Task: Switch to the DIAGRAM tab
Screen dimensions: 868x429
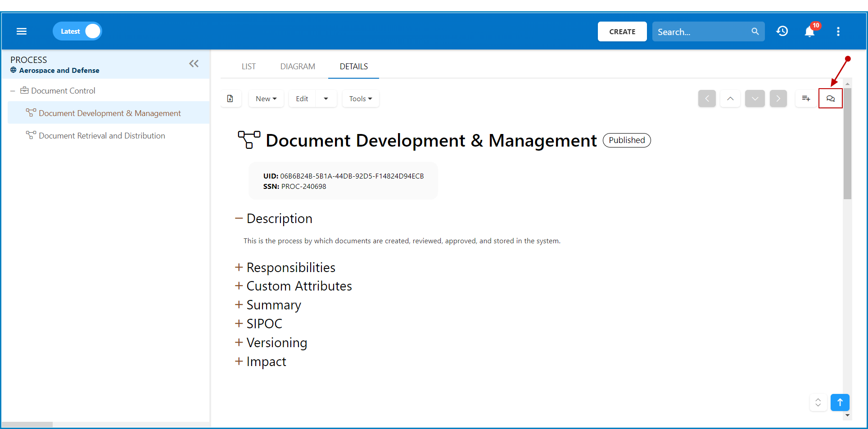Action: tap(298, 67)
